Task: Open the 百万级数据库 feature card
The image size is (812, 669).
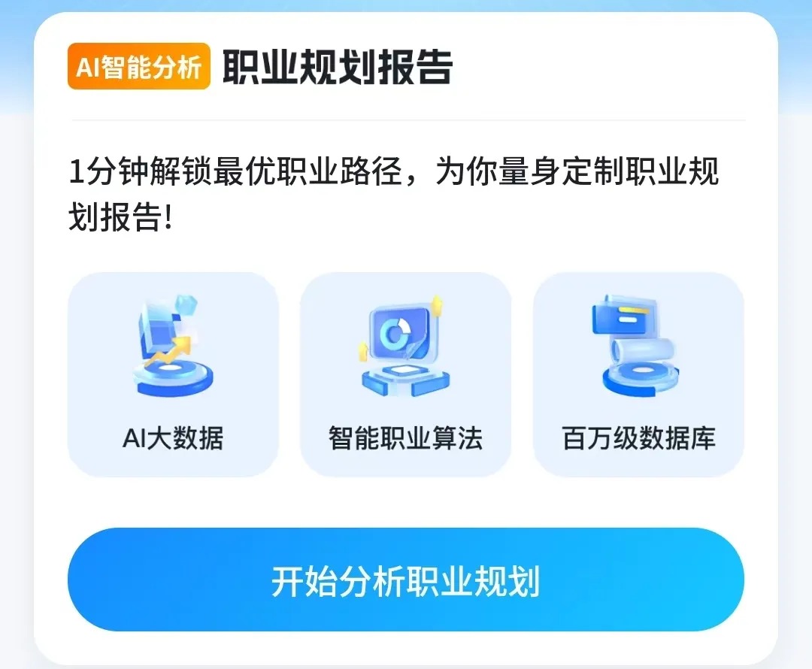Action: (639, 374)
